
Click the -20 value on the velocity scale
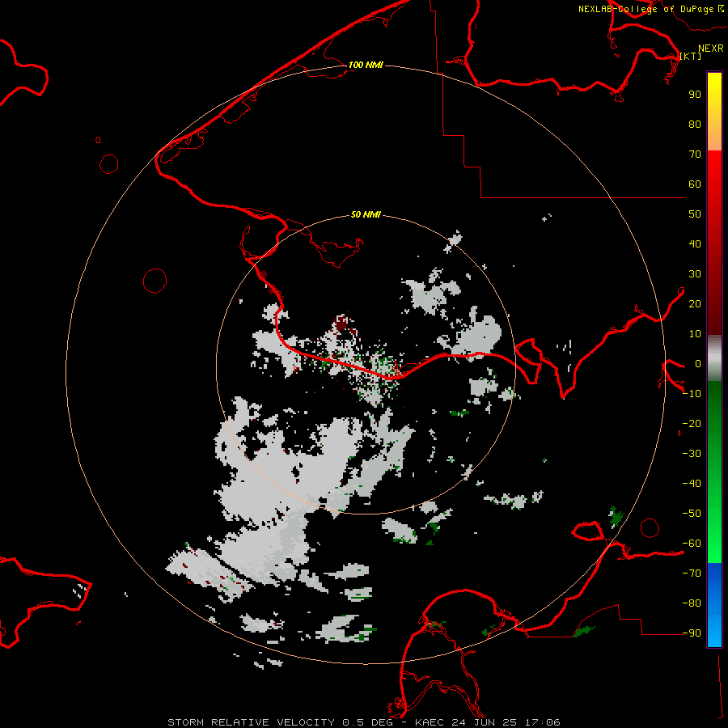[x=692, y=424]
